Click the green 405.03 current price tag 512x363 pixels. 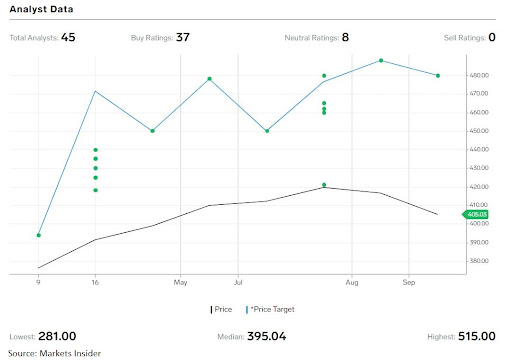tap(475, 214)
